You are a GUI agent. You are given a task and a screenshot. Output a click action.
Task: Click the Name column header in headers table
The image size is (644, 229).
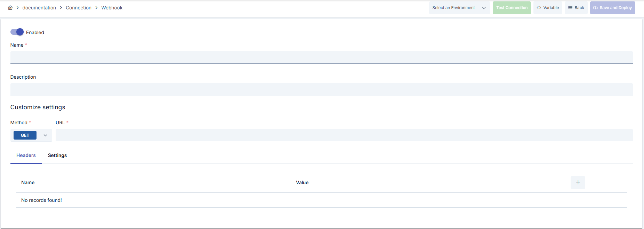pyautogui.click(x=28, y=182)
